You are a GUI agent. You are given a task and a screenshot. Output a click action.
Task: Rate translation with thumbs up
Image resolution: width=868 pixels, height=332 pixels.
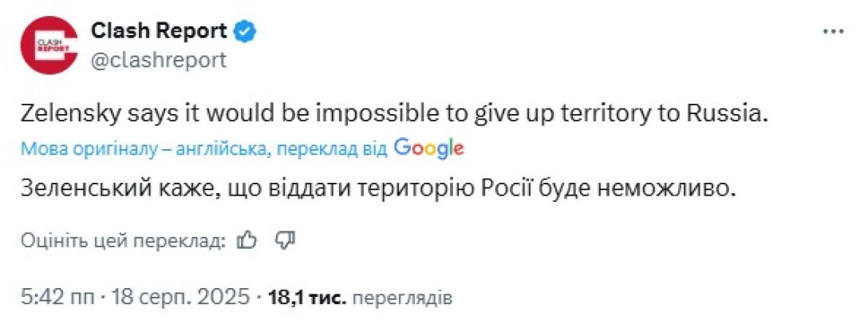[247, 240]
